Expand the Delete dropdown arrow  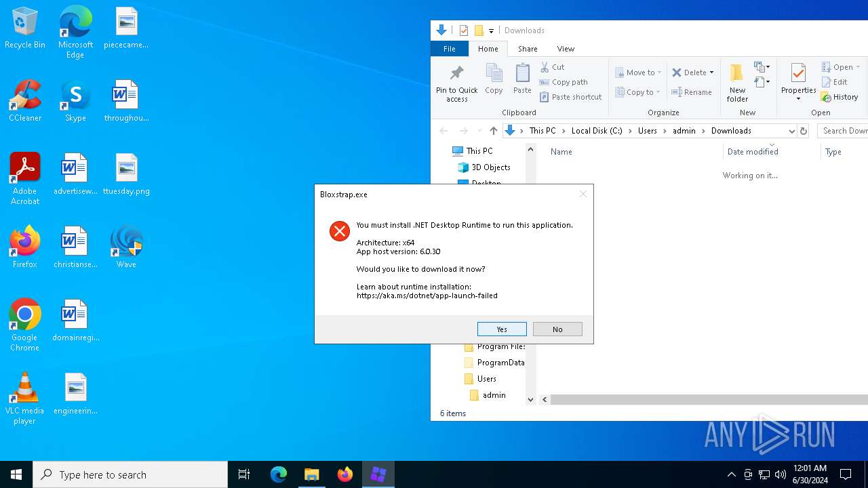click(711, 73)
